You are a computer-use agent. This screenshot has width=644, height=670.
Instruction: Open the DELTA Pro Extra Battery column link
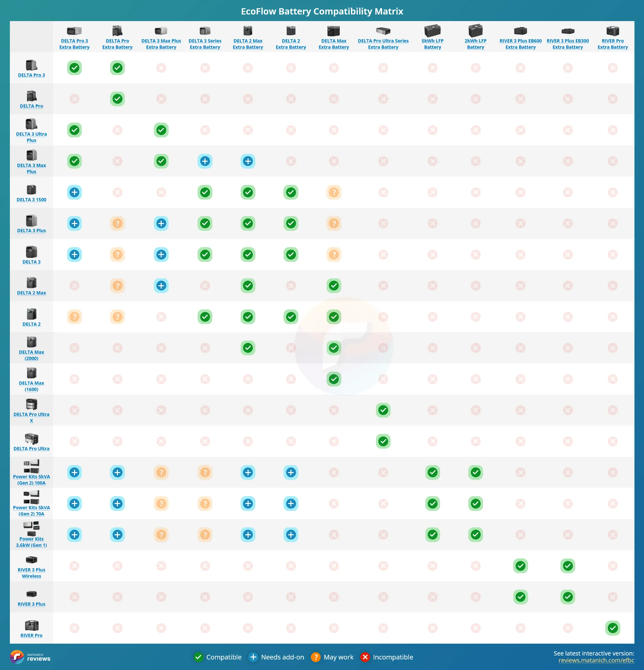click(117, 44)
